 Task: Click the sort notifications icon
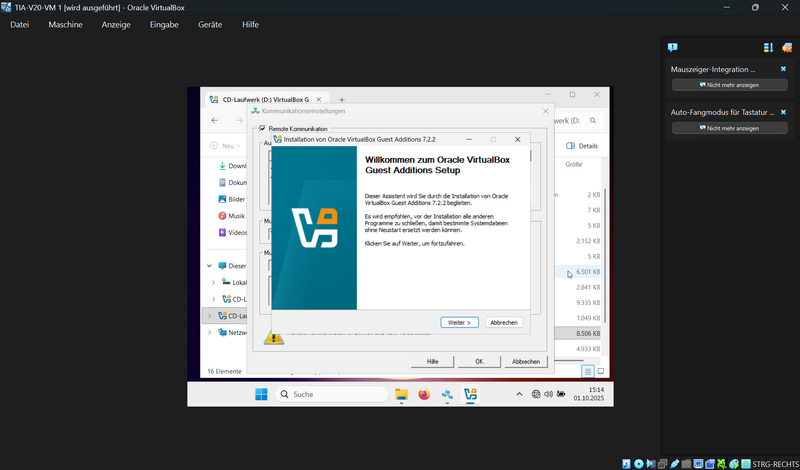click(768, 47)
